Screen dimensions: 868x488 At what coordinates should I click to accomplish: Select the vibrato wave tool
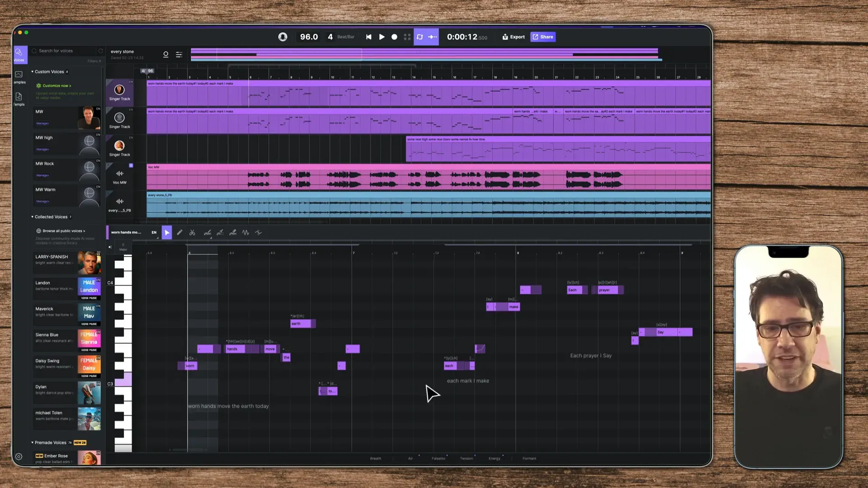[x=245, y=232]
